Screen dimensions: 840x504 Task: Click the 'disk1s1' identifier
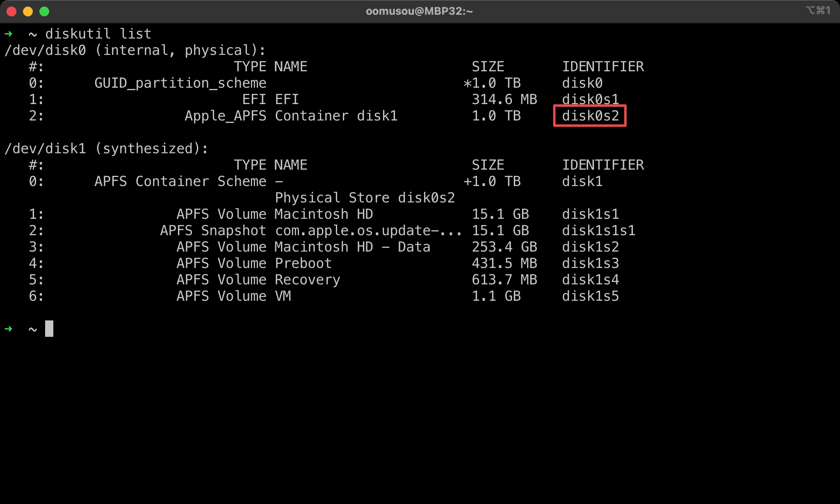pyautogui.click(x=591, y=214)
